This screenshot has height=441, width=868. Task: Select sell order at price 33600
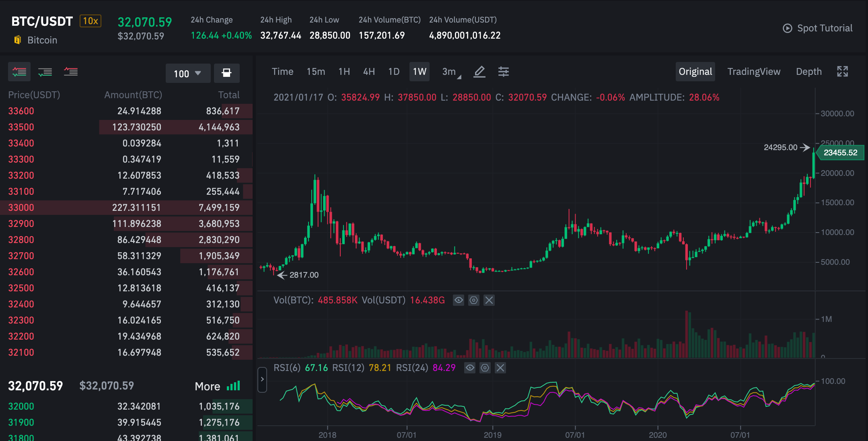(x=126, y=111)
